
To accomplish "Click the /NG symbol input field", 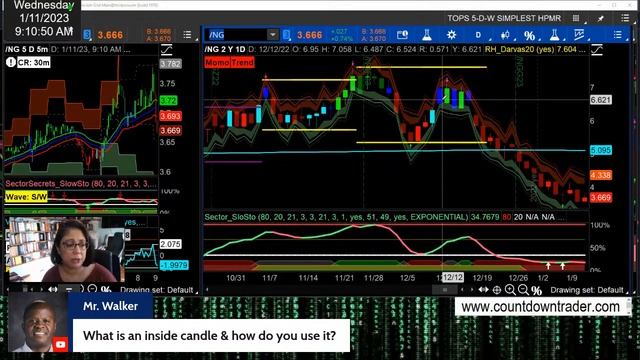I will [237, 35].
